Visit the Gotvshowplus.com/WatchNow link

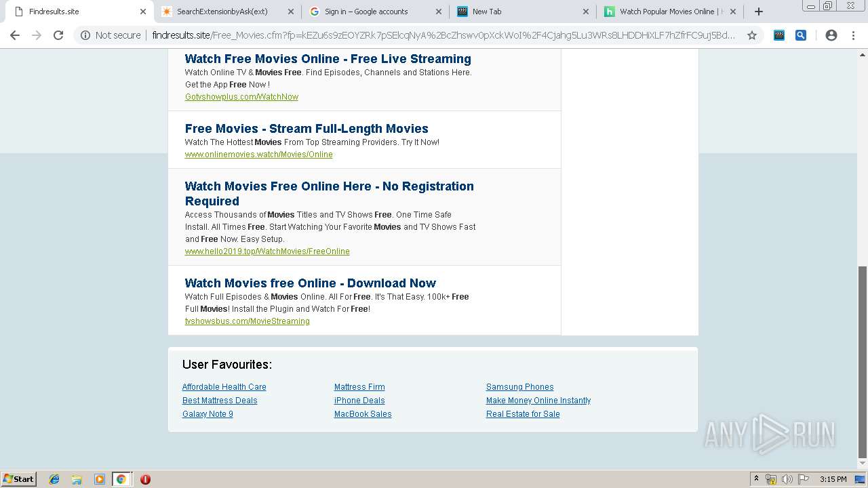(241, 97)
